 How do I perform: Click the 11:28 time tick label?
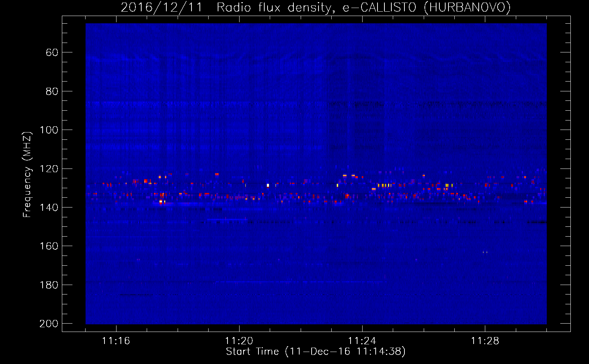[x=485, y=341]
